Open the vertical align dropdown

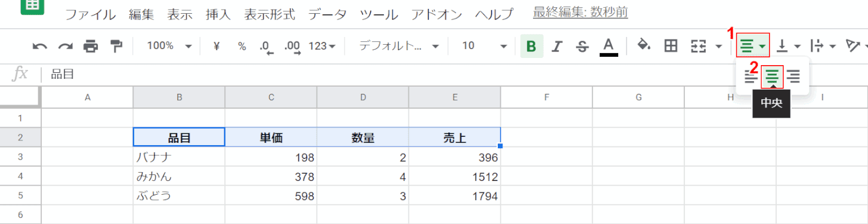point(789,46)
